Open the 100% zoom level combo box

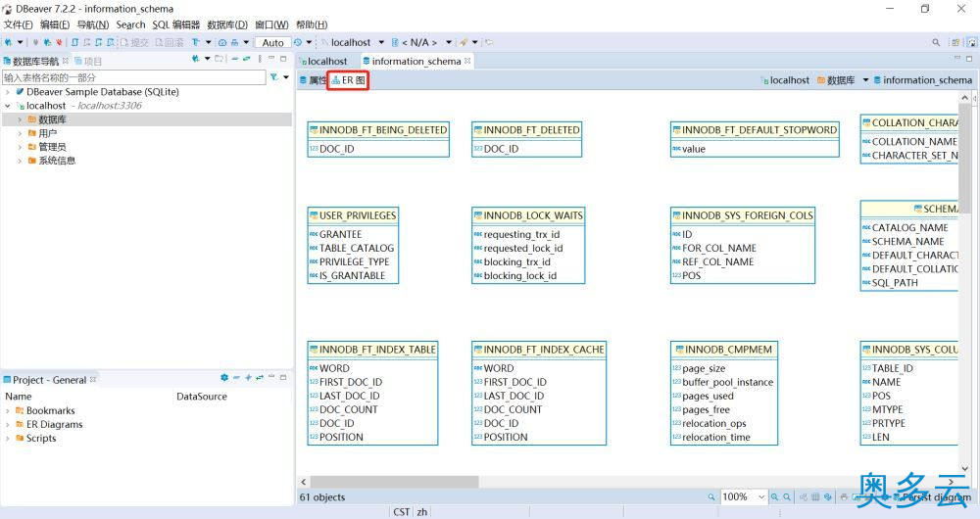[x=744, y=497]
